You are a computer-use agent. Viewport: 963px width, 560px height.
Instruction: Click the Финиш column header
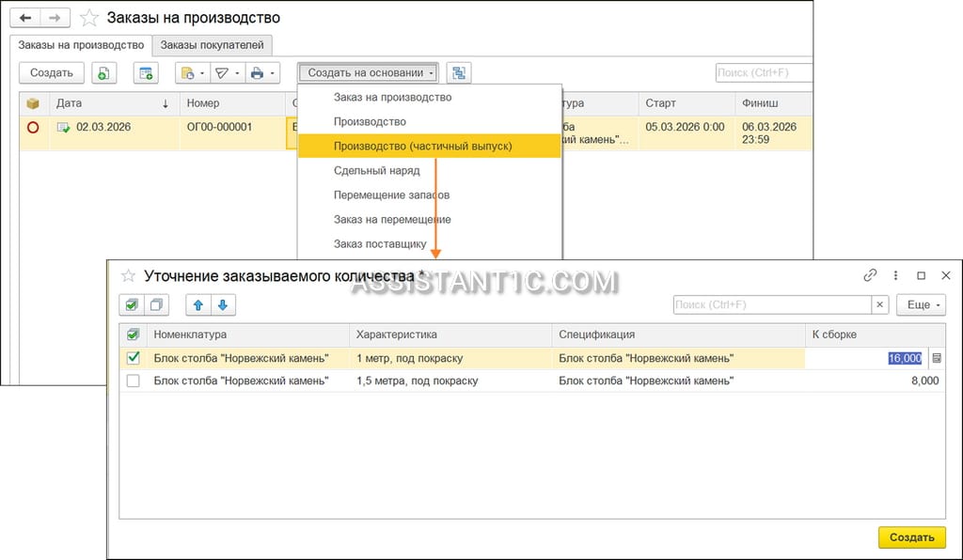pos(773,103)
